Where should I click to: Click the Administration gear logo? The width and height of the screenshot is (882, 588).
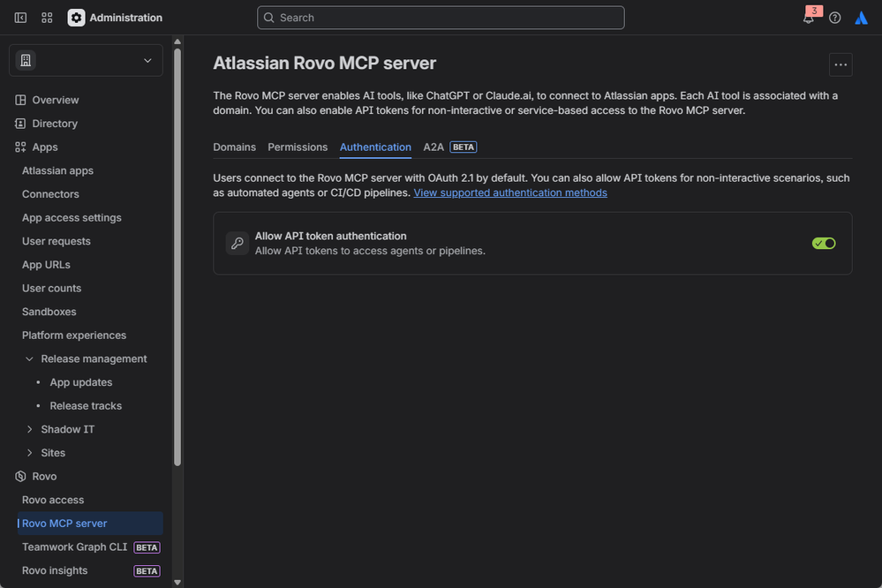(77, 18)
